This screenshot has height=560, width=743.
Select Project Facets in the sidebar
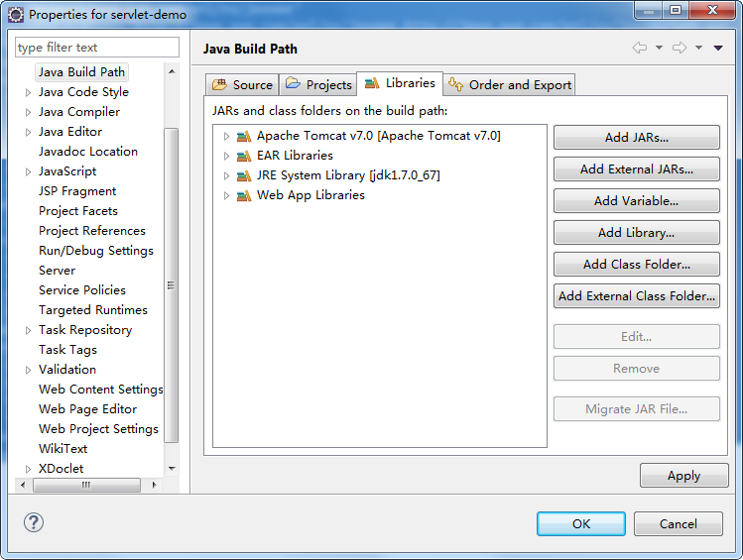77,211
